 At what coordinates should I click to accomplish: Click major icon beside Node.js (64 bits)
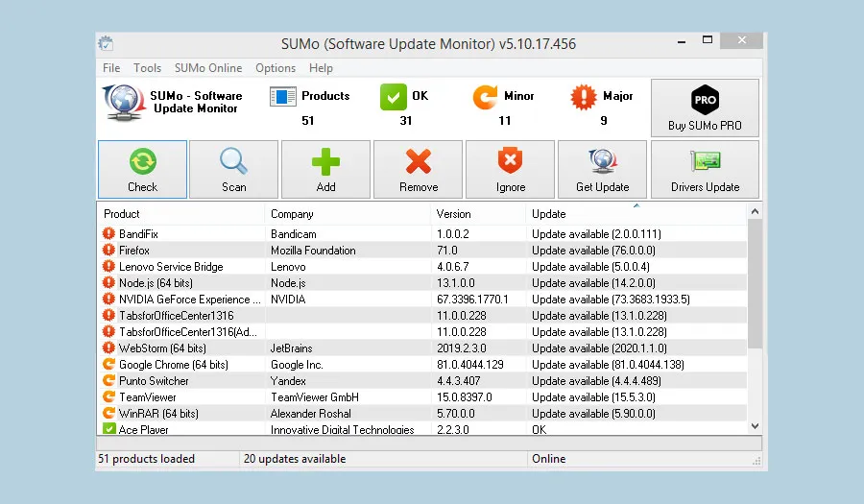click(x=108, y=282)
